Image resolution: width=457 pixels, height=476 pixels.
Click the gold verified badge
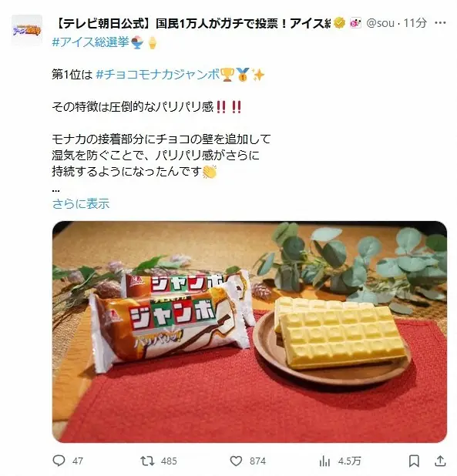coord(339,23)
